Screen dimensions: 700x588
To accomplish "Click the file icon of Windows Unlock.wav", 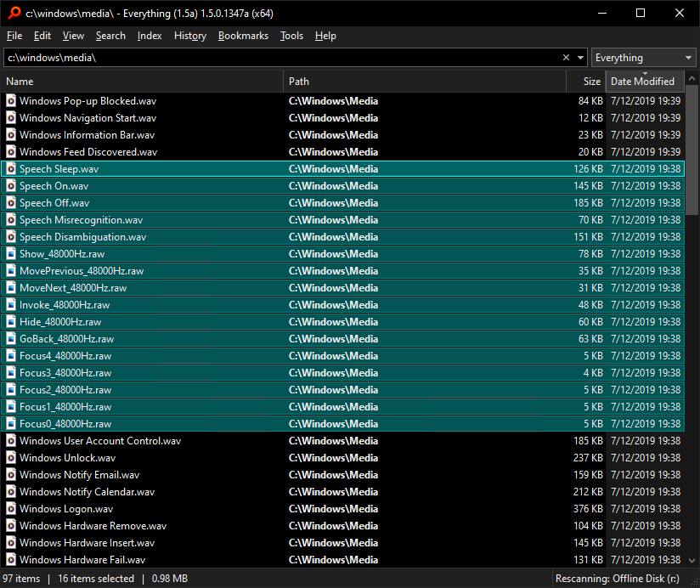I will coord(11,458).
